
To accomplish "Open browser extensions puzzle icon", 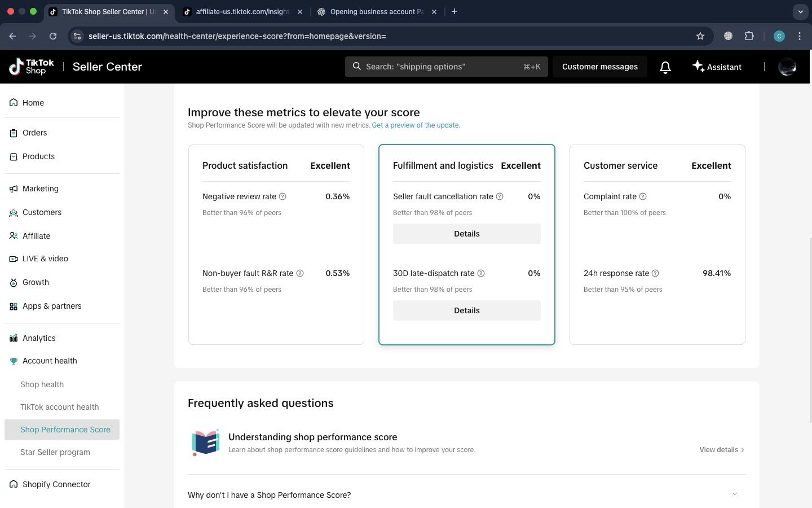I will point(749,36).
